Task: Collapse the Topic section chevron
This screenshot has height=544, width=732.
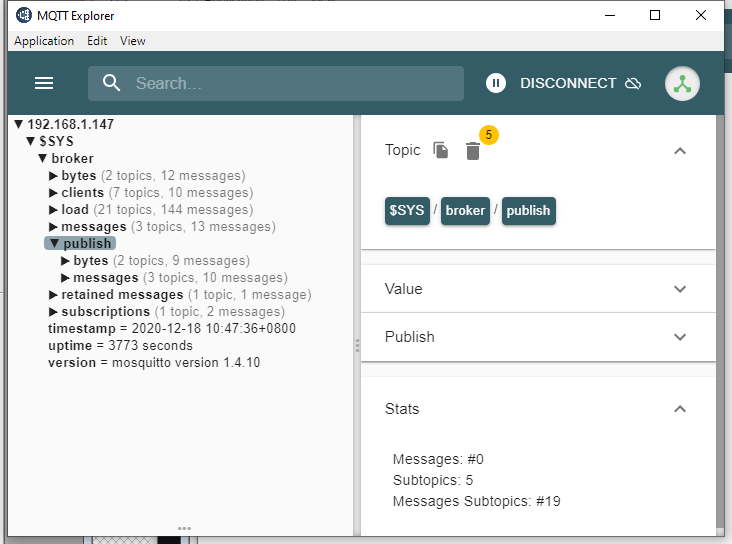Action: (x=680, y=150)
